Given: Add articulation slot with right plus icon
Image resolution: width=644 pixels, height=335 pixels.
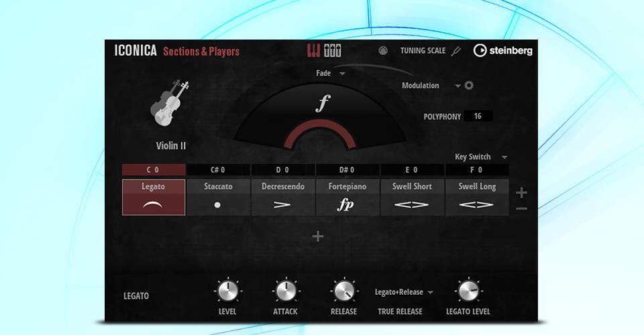Looking at the screenshot, I should [x=521, y=193].
